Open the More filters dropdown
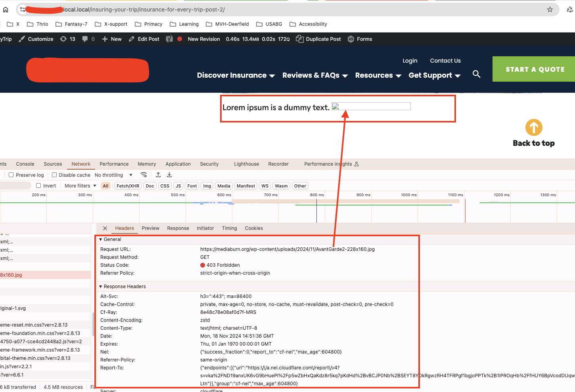The image size is (575, 392). [80, 185]
